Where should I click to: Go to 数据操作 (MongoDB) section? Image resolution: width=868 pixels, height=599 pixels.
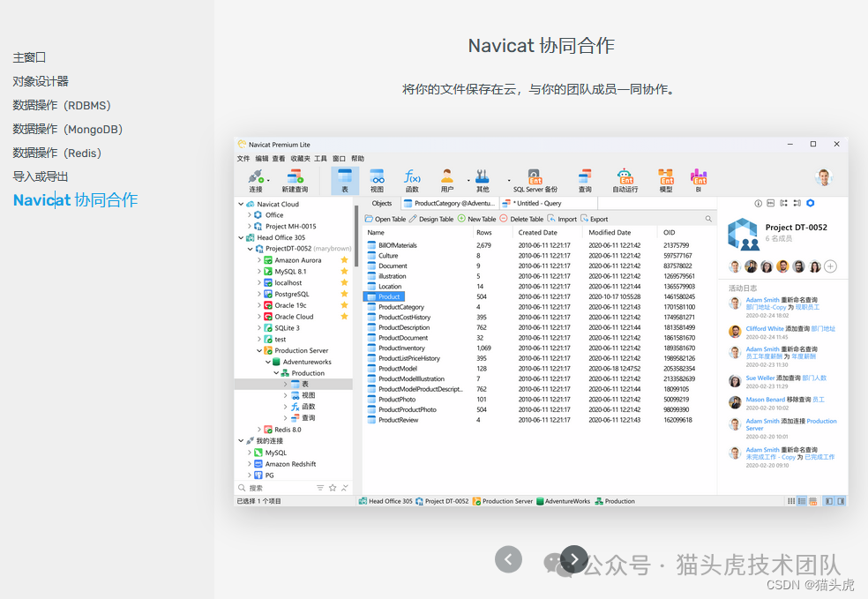tap(68, 129)
